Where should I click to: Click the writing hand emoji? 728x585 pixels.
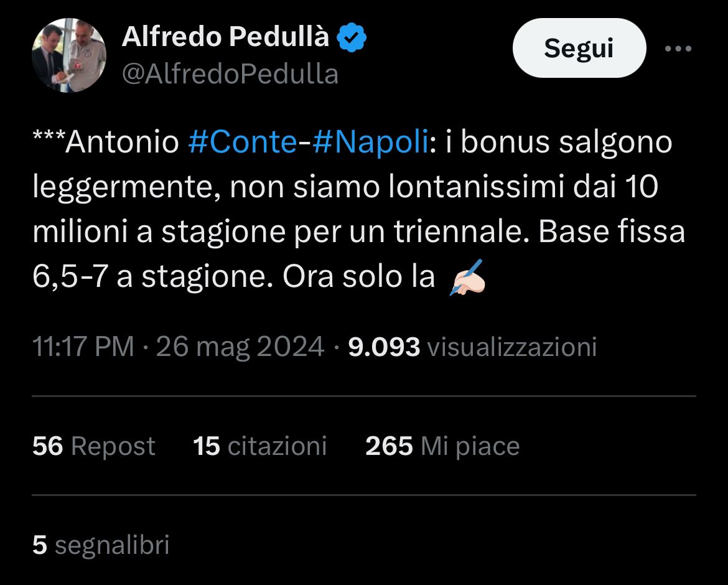467,278
